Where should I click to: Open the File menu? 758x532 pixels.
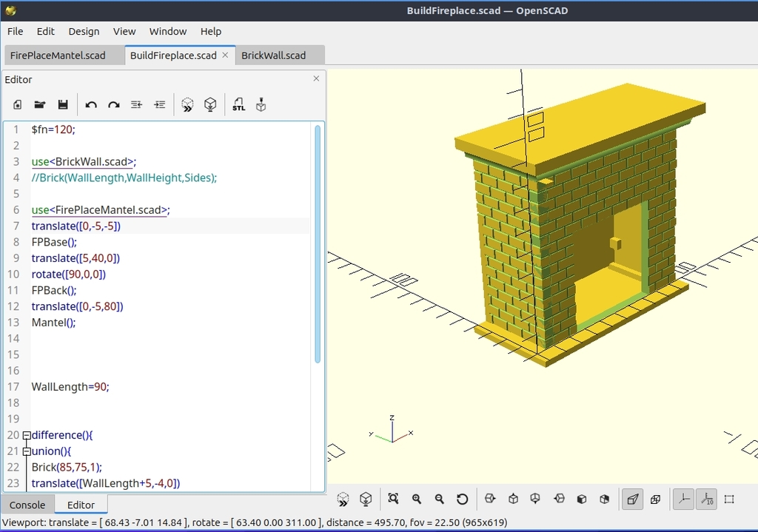coord(15,31)
